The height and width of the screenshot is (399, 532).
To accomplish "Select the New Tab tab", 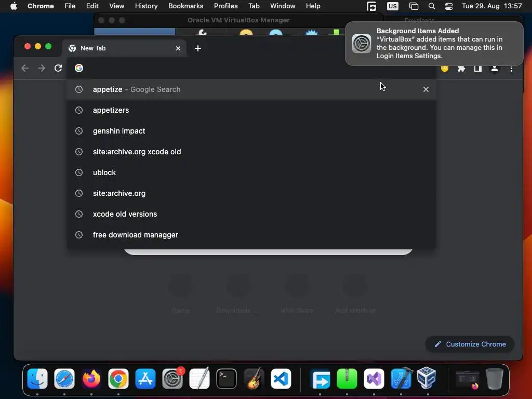I will pyautogui.click(x=125, y=48).
